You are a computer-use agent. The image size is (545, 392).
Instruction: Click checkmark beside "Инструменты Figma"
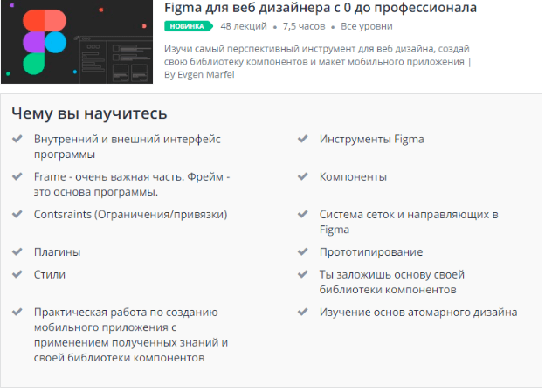303,139
